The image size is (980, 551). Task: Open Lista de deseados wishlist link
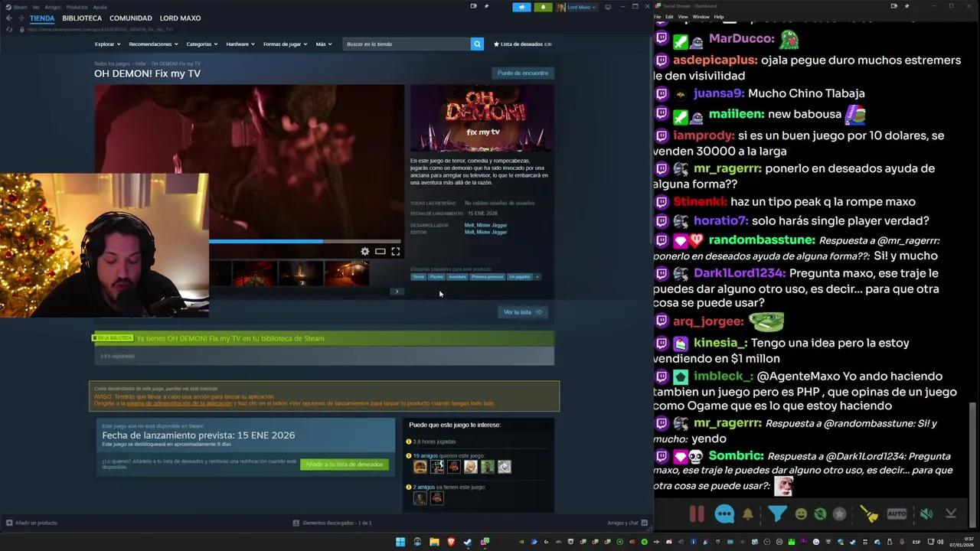(x=522, y=44)
